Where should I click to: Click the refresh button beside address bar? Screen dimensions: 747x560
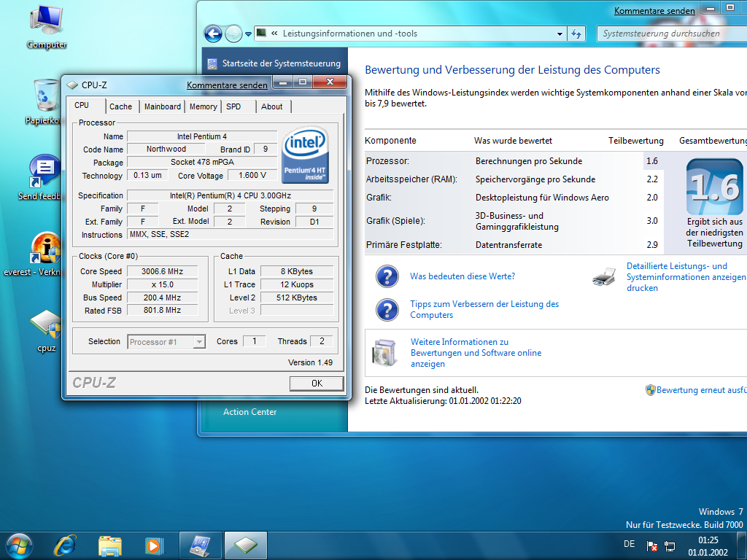[x=576, y=34]
